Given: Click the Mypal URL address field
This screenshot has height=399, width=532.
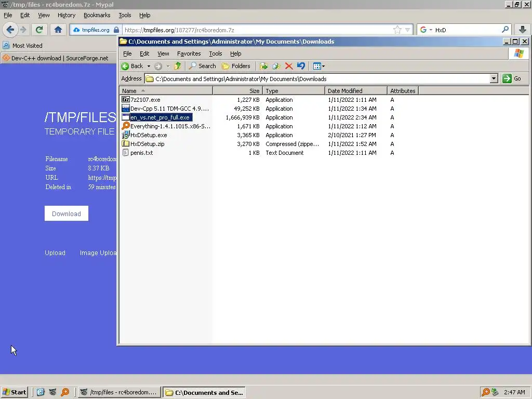Looking at the screenshot, I should [x=258, y=30].
